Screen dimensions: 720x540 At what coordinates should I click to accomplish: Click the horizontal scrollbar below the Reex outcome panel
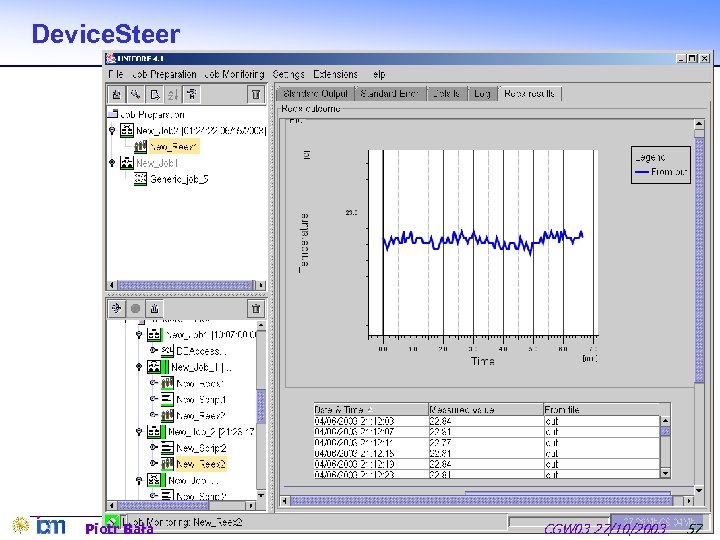coord(487,501)
